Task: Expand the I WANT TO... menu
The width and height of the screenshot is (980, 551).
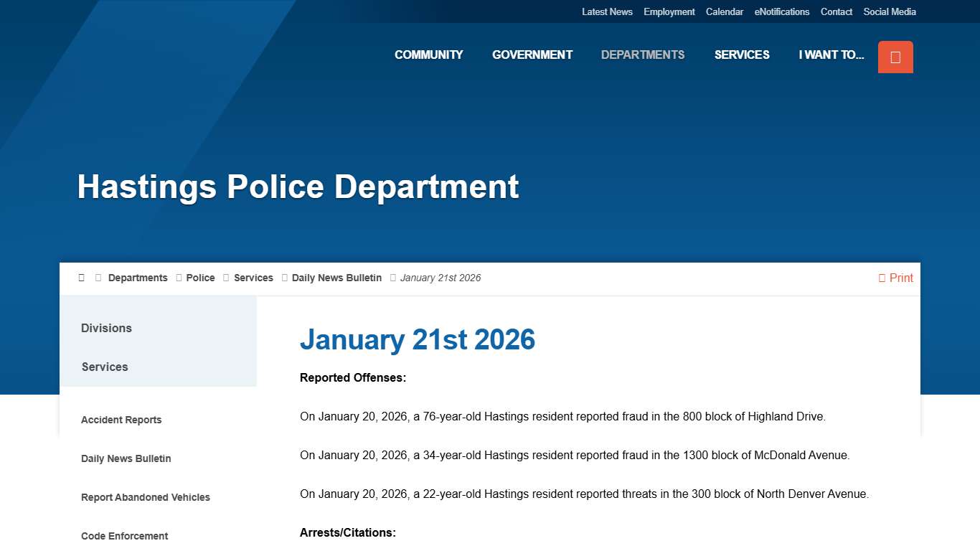Action: click(x=831, y=55)
